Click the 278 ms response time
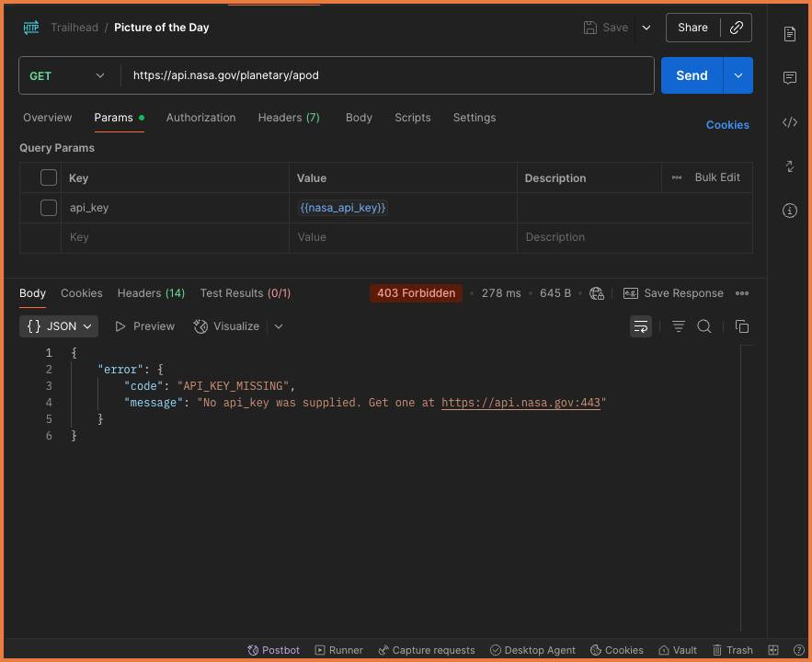 501,293
